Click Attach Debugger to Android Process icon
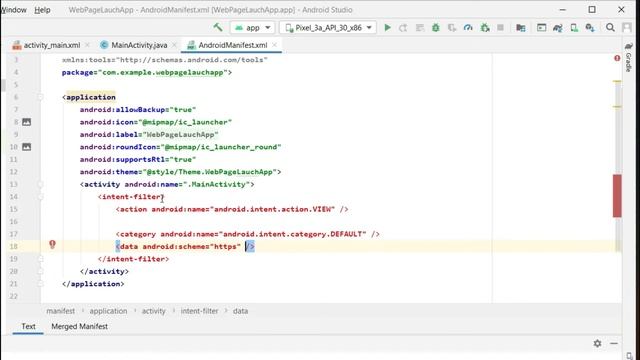Image resolution: width=640 pixels, height=360 pixels. (485, 28)
